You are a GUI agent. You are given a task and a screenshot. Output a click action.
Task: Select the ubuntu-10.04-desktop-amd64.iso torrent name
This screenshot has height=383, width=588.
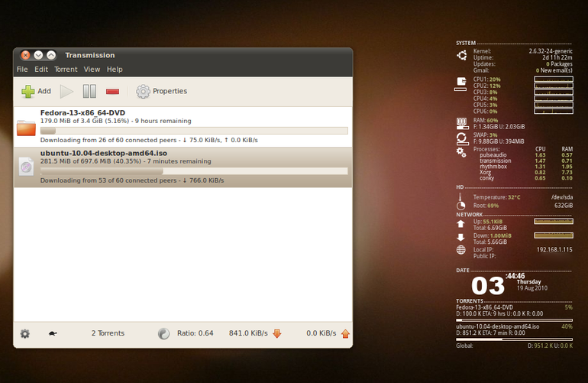click(104, 153)
